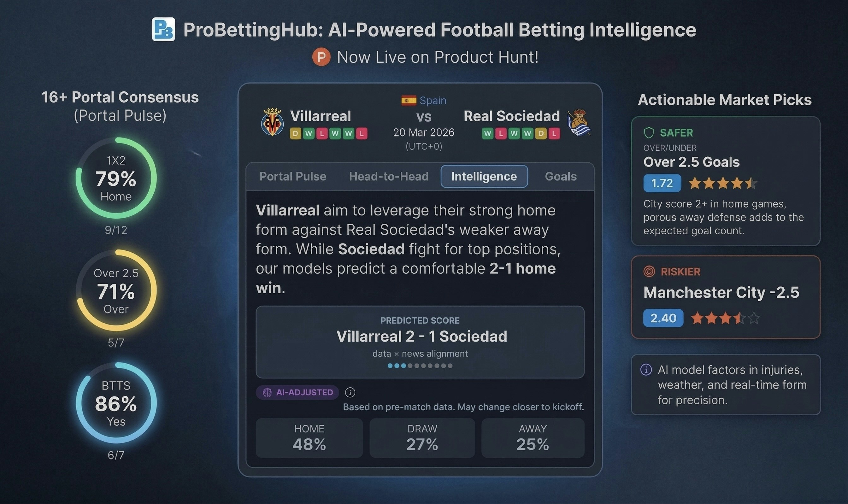Click the RISKIER target icon

click(x=649, y=272)
